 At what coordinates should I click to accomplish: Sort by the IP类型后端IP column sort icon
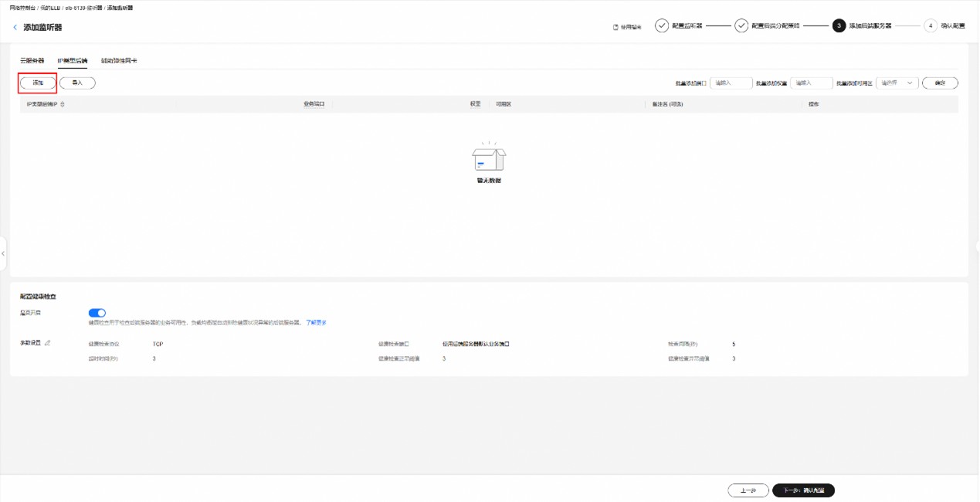(x=63, y=104)
